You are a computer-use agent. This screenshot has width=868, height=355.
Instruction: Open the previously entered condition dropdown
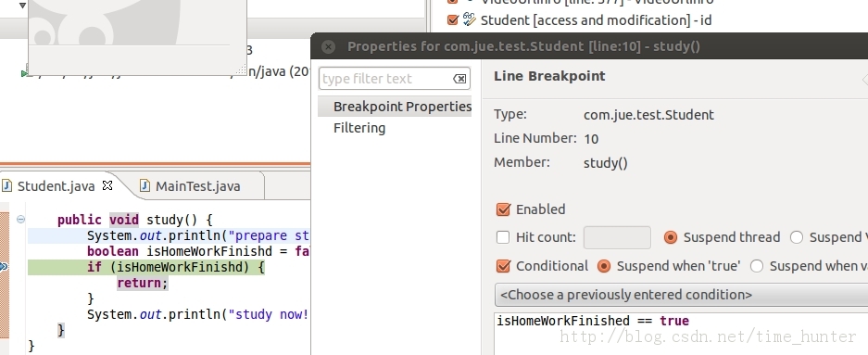pyautogui.click(x=681, y=295)
